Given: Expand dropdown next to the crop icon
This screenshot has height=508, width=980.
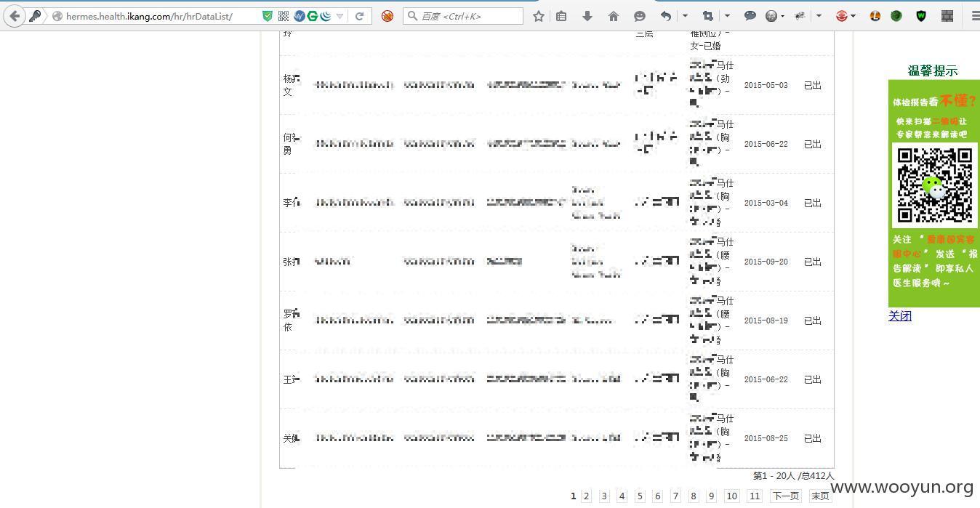Looking at the screenshot, I should pos(727,15).
